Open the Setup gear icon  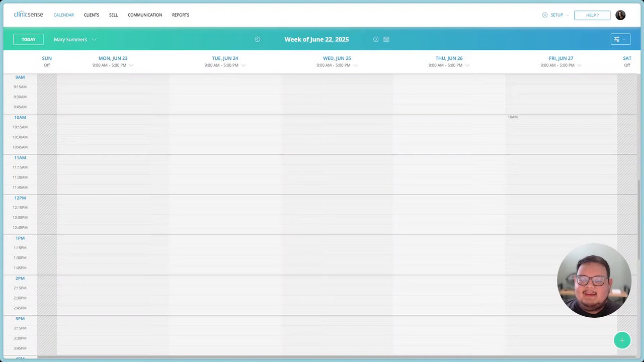click(x=545, y=15)
